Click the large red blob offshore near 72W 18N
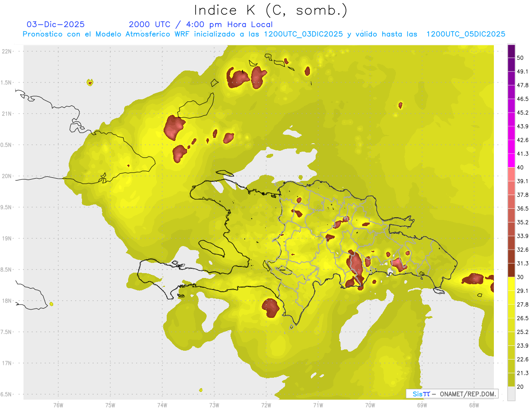This screenshot has height=411, width=532. 270,307
